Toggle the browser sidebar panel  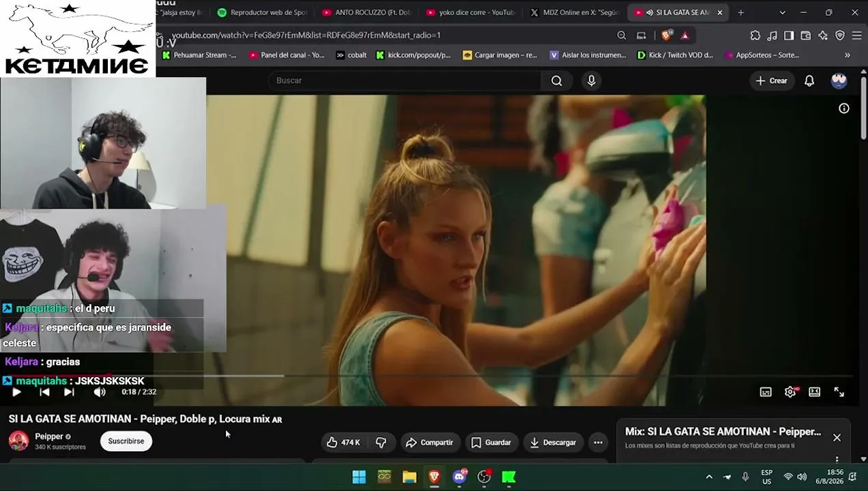[789, 35]
